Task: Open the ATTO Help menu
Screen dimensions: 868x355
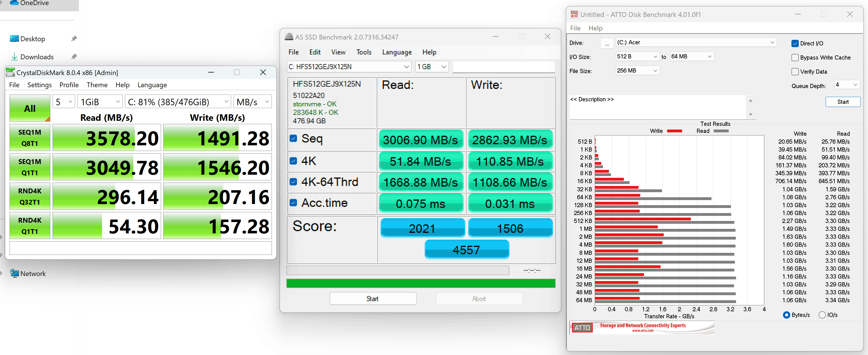Action: tap(595, 28)
